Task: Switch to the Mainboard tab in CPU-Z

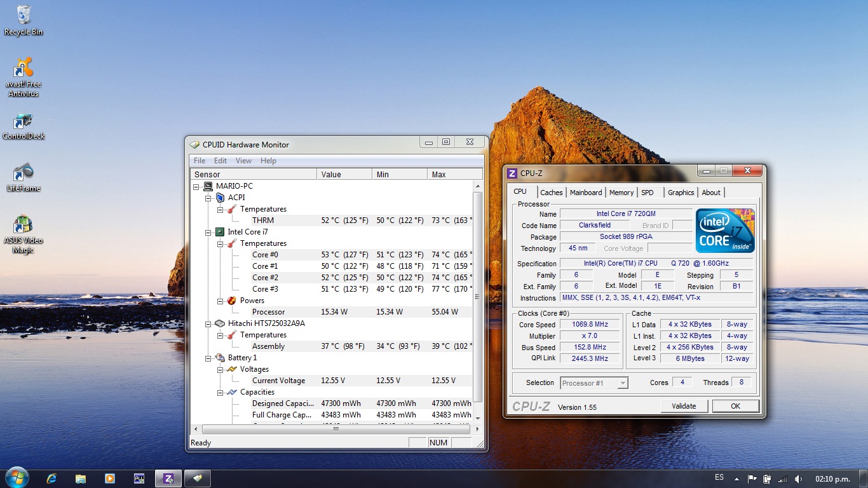Action: 586,193
